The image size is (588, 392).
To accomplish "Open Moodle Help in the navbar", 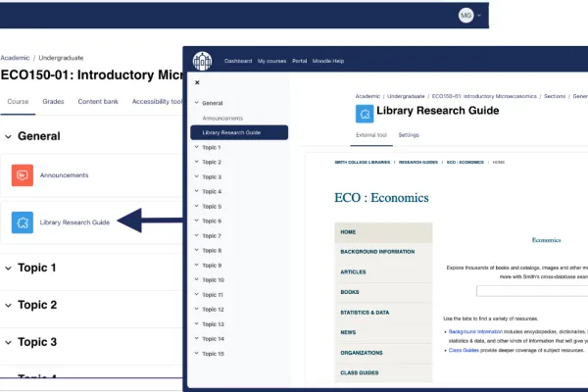I will 328,61.
